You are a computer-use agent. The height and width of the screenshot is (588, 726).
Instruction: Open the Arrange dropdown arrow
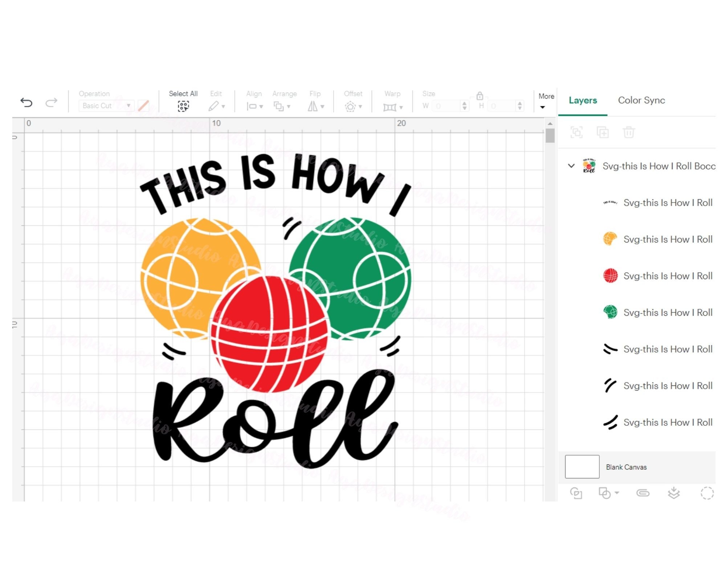(x=289, y=107)
